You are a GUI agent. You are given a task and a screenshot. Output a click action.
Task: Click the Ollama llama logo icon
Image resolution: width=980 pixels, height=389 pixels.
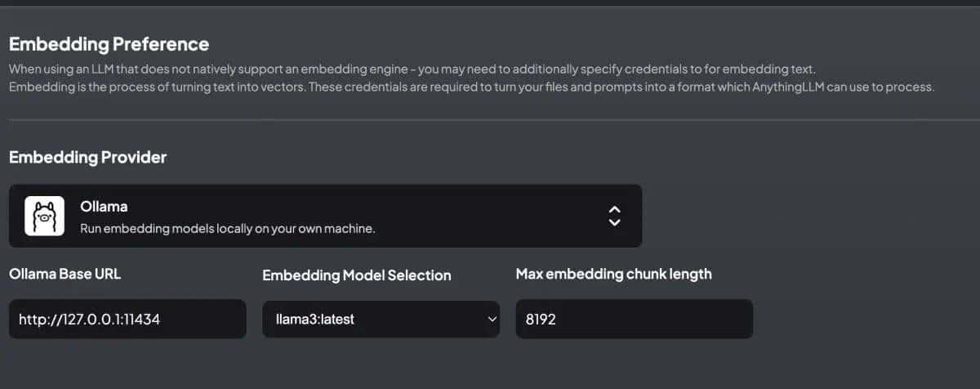coord(44,216)
